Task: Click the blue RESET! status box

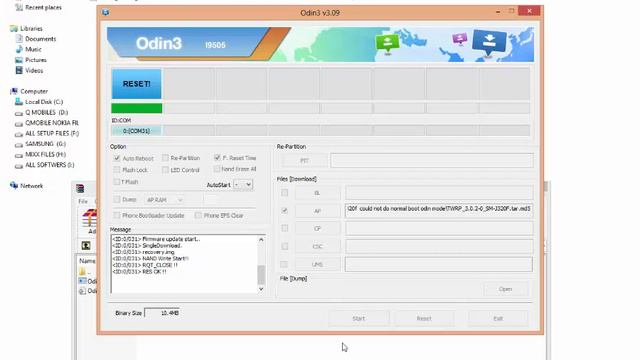Action: (x=136, y=84)
